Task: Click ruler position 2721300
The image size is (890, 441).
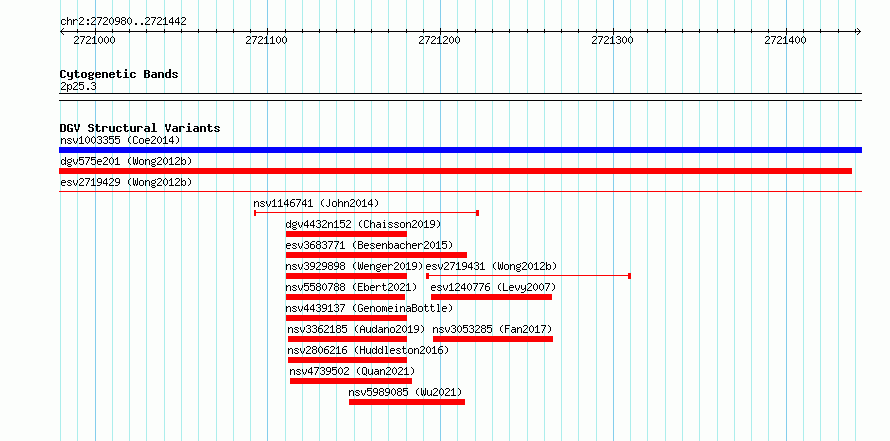Action: [612, 40]
